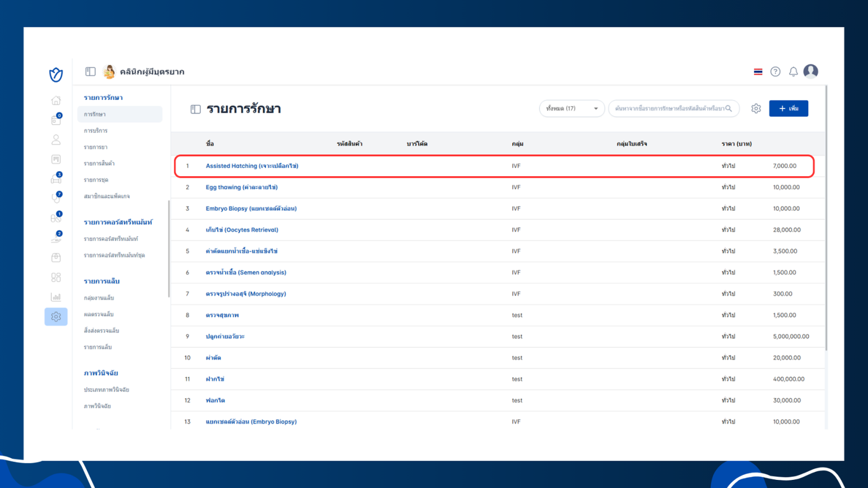This screenshot has width=868, height=488.
Task: Open the rail icon with badge 3
Action: point(56,179)
